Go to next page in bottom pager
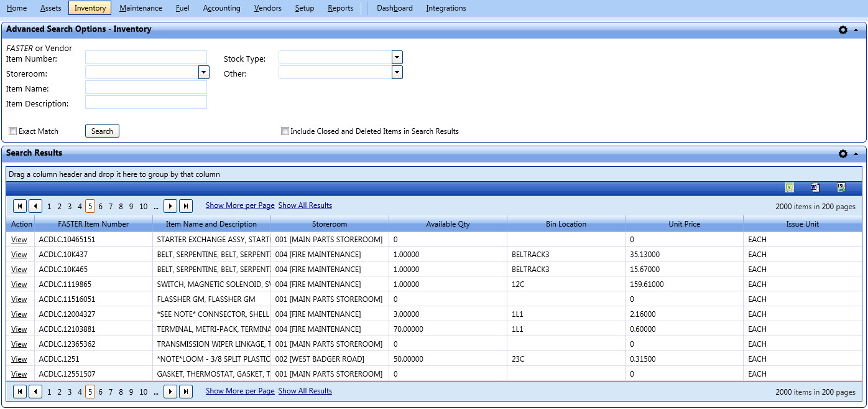Screen dimensions: 868x409 pyautogui.click(x=170, y=392)
